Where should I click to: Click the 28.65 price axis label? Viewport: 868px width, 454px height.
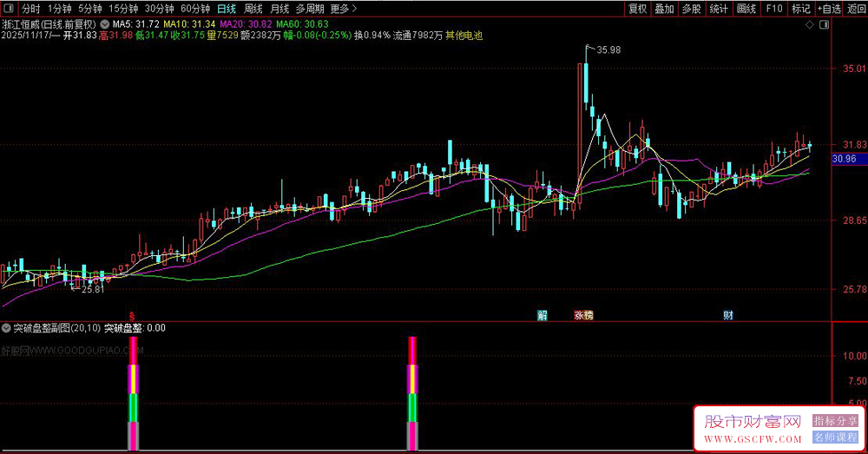pos(855,220)
